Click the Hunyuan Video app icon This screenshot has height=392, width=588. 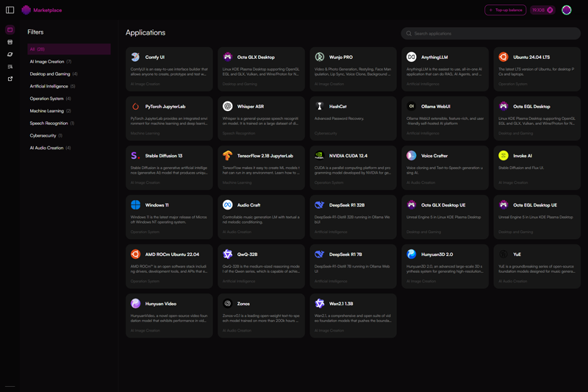click(135, 304)
